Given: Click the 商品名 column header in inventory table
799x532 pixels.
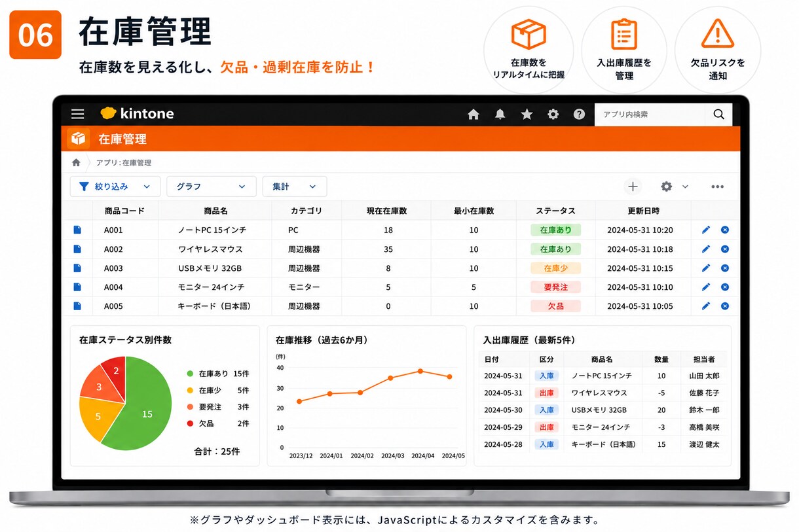Looking at the screenshot, I should click(215, 211).
